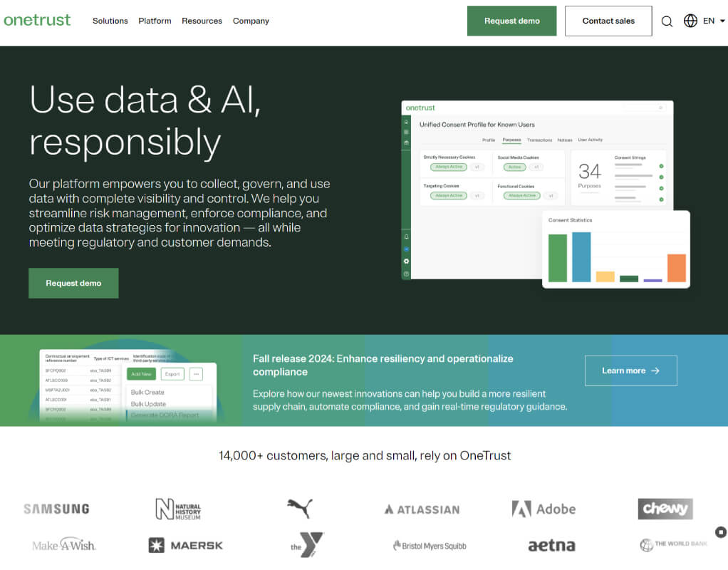Open the search magnifier icon
This screenshot has height=570, width=728.
tap(667, 21)
